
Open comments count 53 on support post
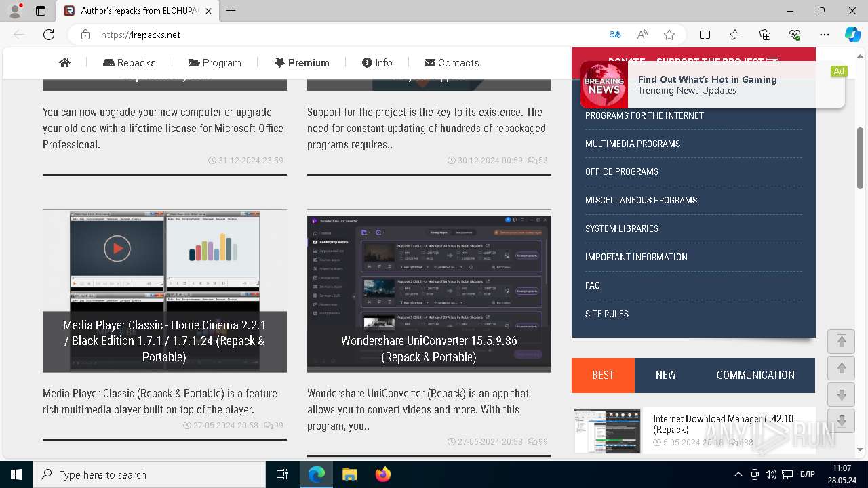coord(538,161)
